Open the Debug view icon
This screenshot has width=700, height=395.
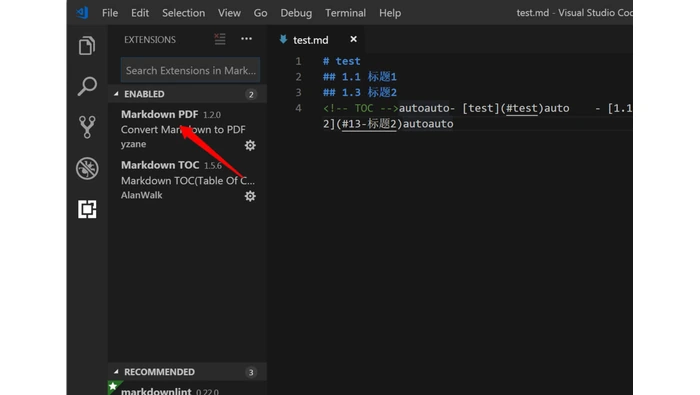[87, 168]
